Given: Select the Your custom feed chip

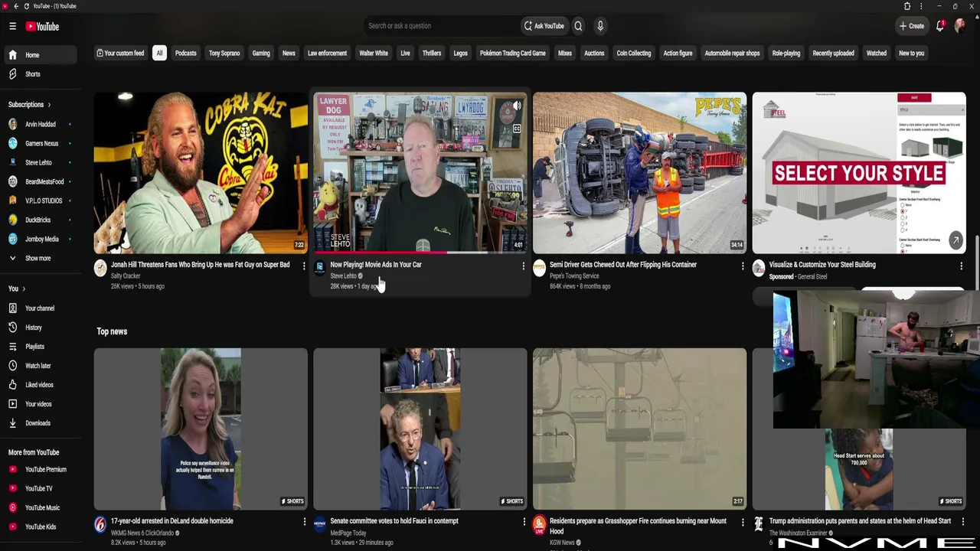Looking at the screenshot, I should [120, 54].
